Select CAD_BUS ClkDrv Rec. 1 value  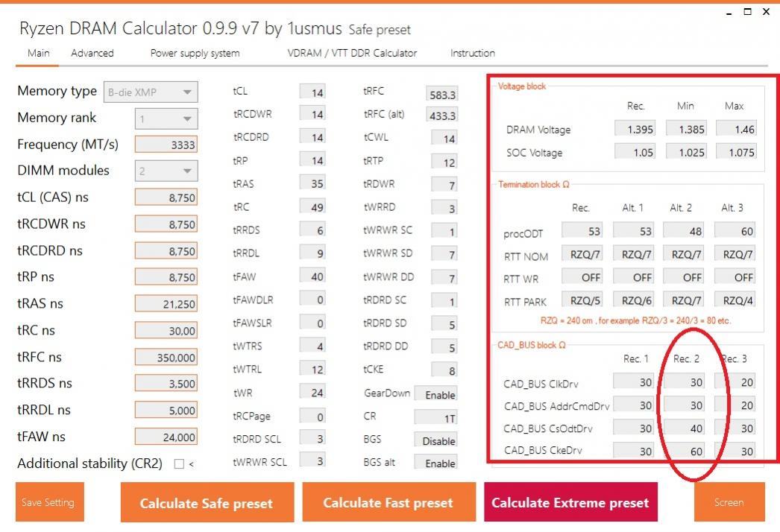tap(633, 381)
